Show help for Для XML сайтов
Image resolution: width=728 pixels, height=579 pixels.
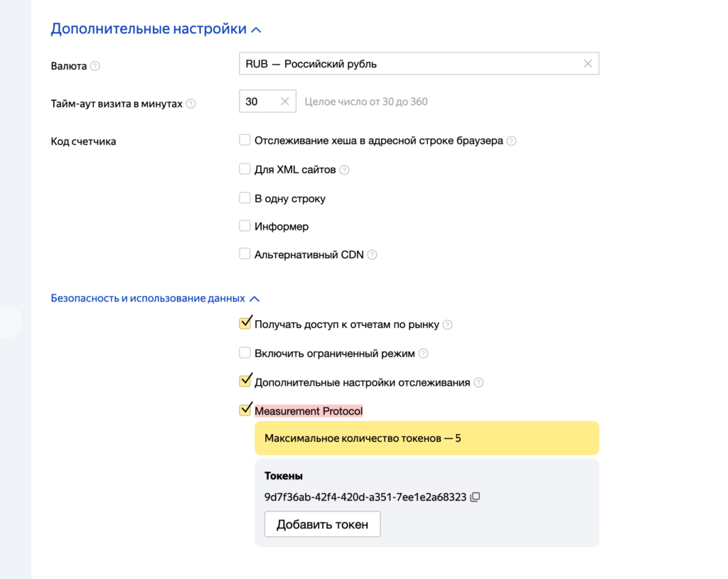(344, 170)
